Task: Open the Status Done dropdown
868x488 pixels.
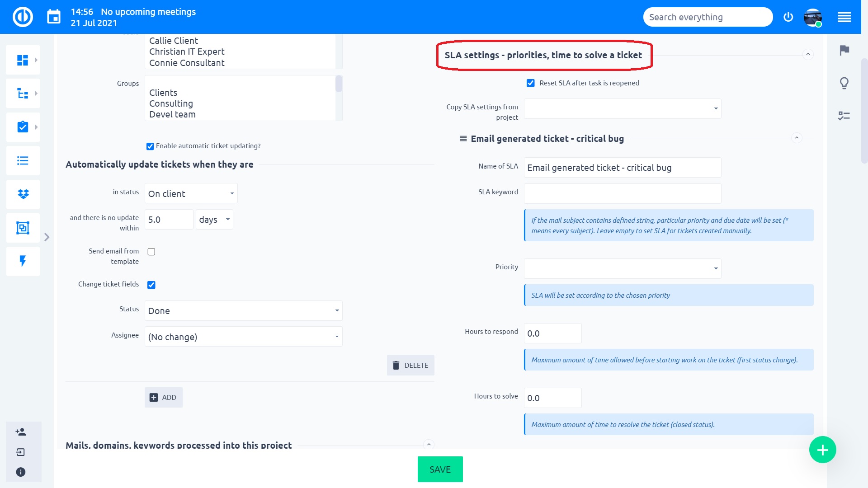Action: click(x=243, y=310)
